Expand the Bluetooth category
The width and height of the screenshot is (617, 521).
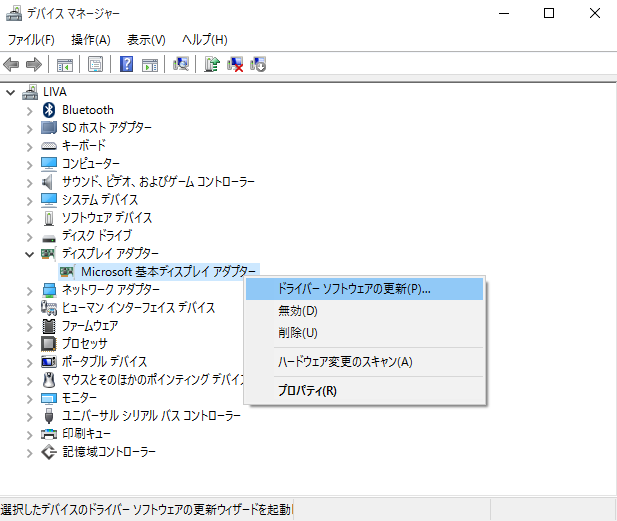coord(30,111)
